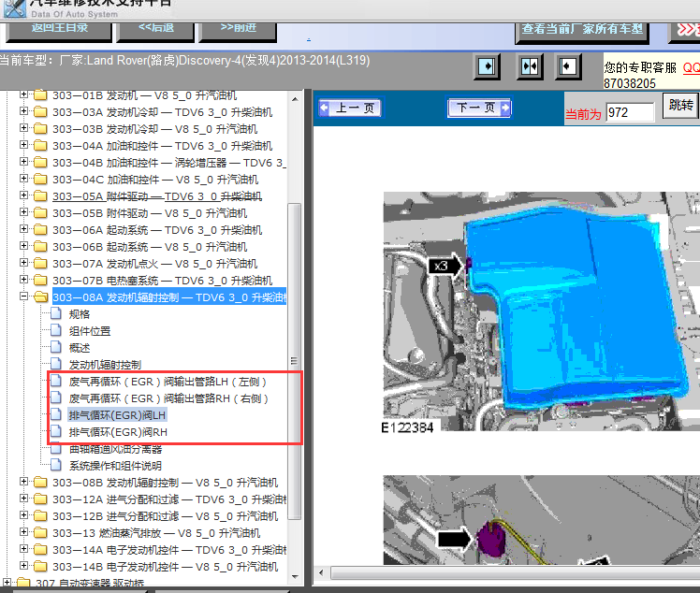This screenshot has height=593, width=700.
Task: Click tree scrollbar down arrow
Action: [x=295, y=576]
